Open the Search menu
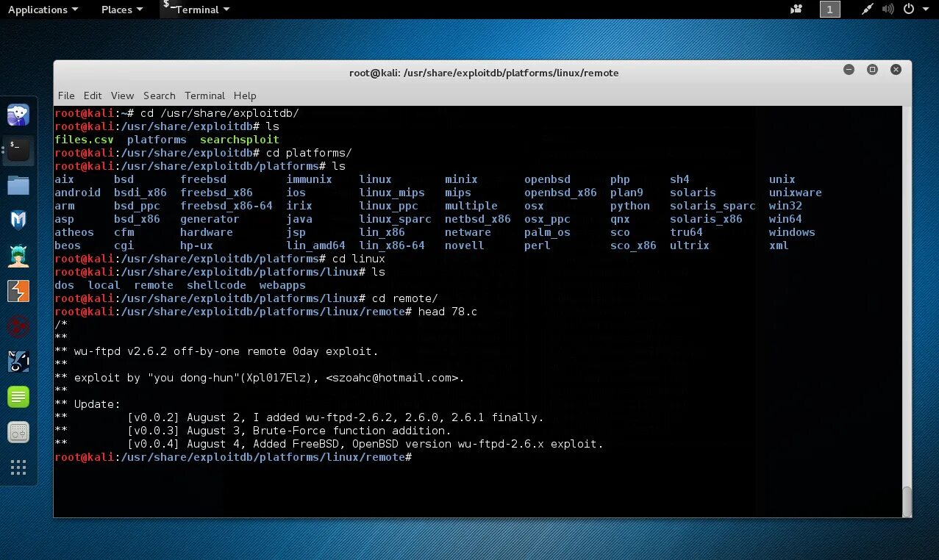 (x=160, y=96)
